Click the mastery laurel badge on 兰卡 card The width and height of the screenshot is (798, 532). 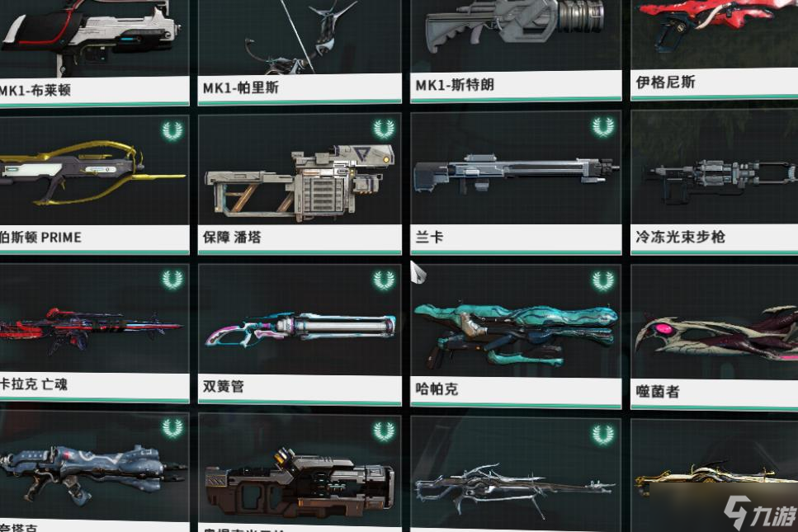click(602, 127)
